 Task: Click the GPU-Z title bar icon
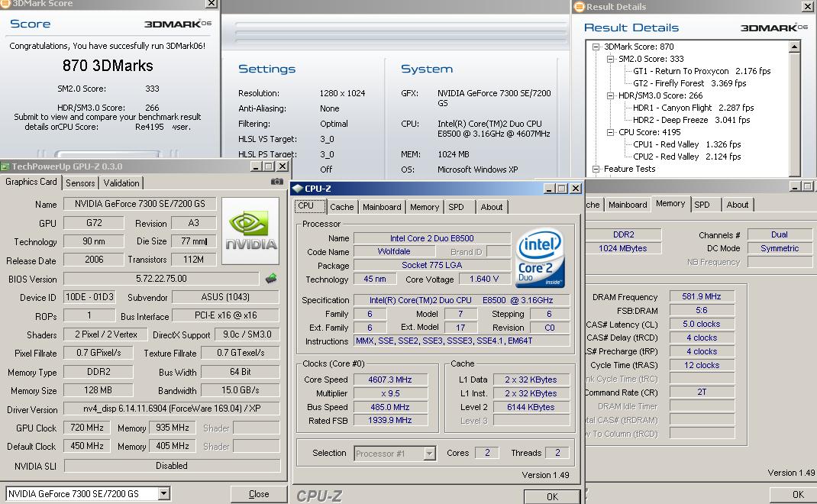[5, 166]
